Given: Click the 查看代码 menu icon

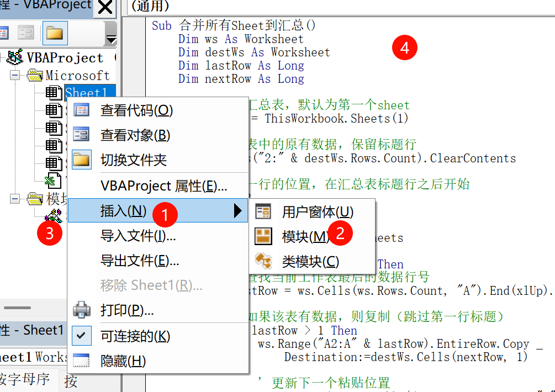Looking at the screenshot, I should [81, 110].
